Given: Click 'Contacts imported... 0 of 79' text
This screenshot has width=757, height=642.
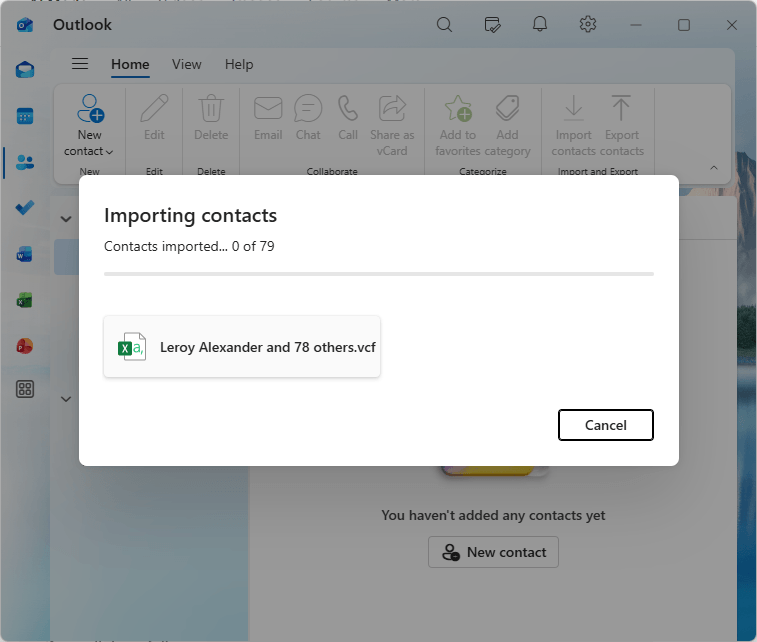Looking at the screenshot, I should [189, 246].
